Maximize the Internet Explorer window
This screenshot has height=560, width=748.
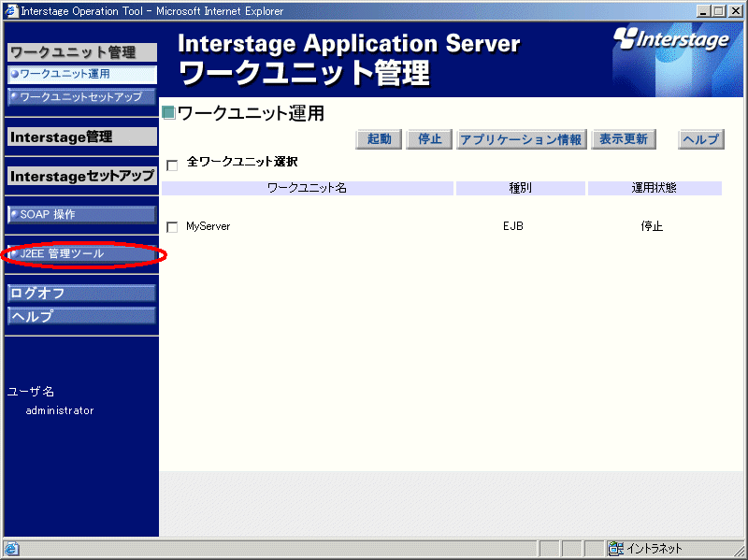(718, 11)
